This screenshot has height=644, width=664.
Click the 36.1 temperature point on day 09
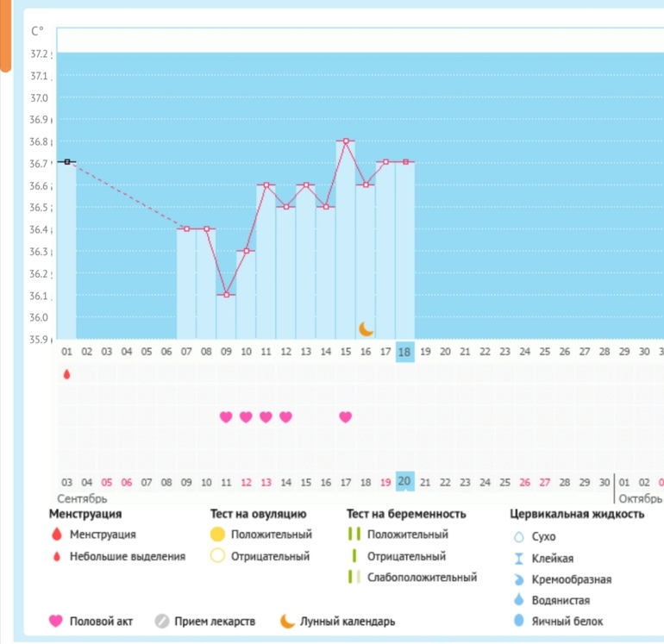coord(226,295)
